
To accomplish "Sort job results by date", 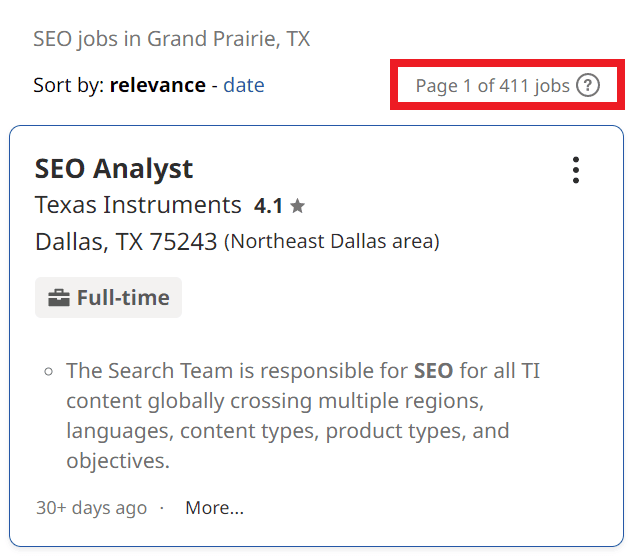I will (x=244, y=85).
